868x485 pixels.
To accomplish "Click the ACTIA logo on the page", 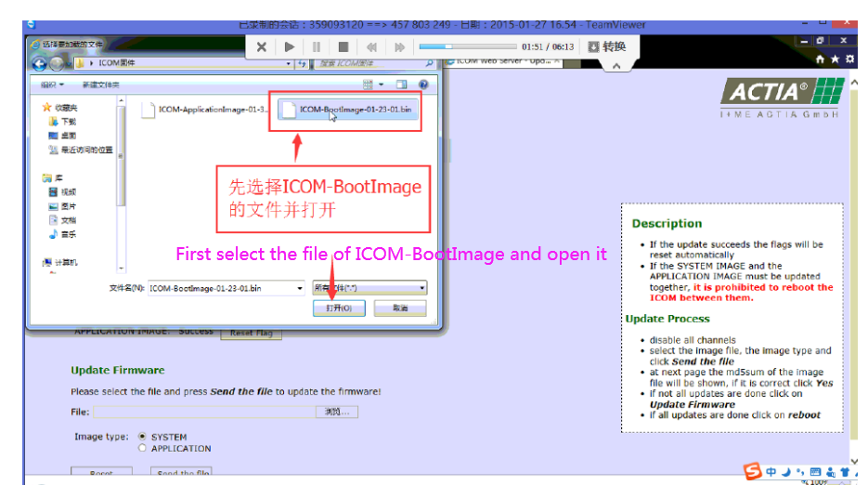I will [783, 98].
